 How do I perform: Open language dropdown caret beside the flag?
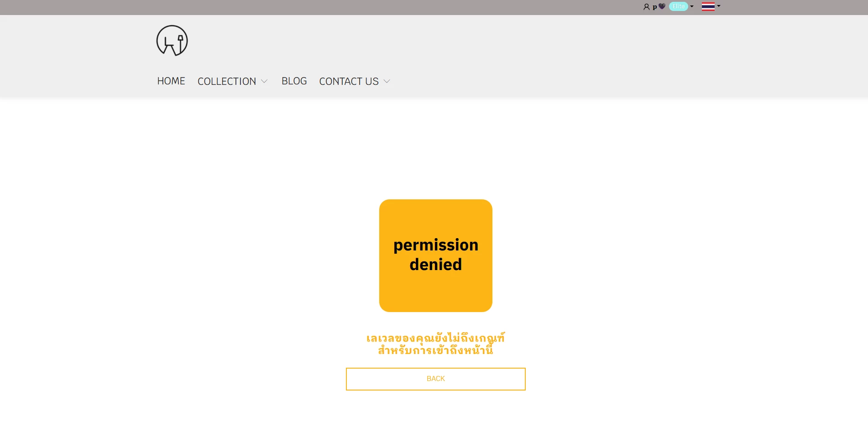point(719,6)
